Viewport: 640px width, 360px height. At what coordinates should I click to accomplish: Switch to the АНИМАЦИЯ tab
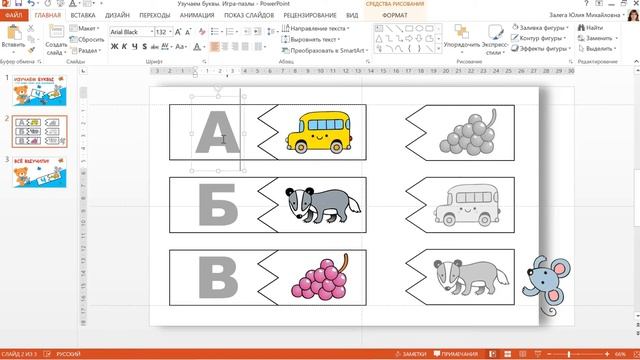197,15
